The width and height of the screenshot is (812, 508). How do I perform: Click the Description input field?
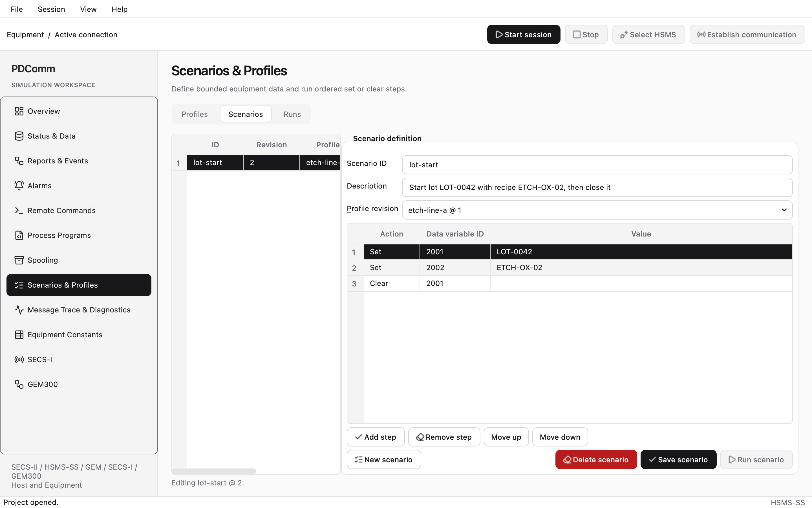click(x=597, y=187)
